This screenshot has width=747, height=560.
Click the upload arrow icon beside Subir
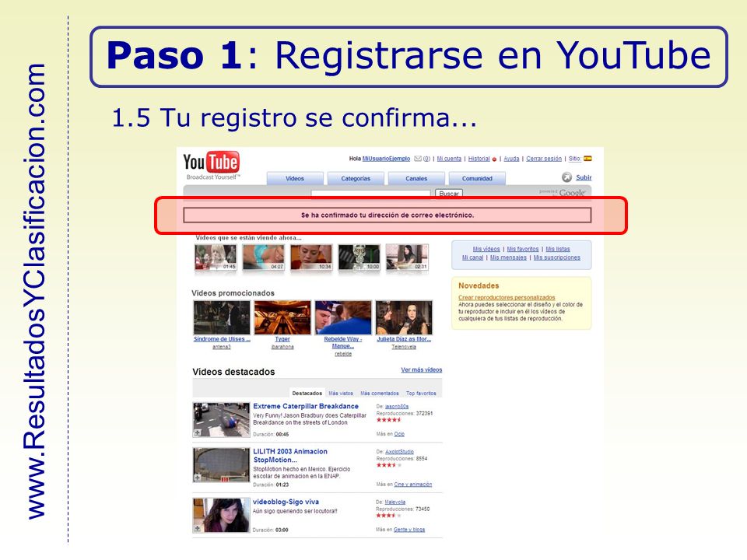click(x=566, y=177)
